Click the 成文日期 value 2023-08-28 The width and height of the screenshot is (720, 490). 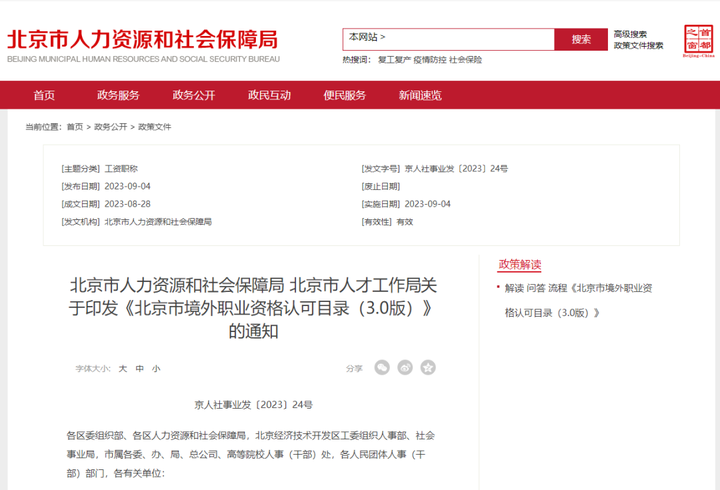click(128, 204)
